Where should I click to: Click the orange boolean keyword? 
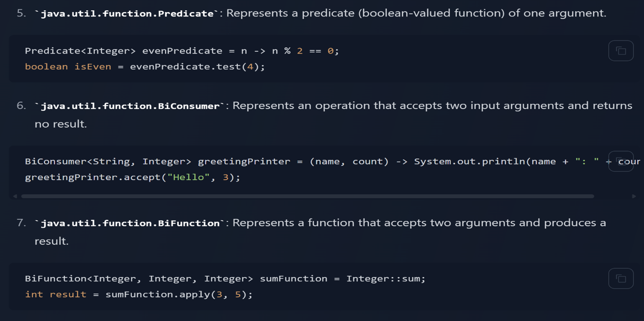click(x=46, y=67)
